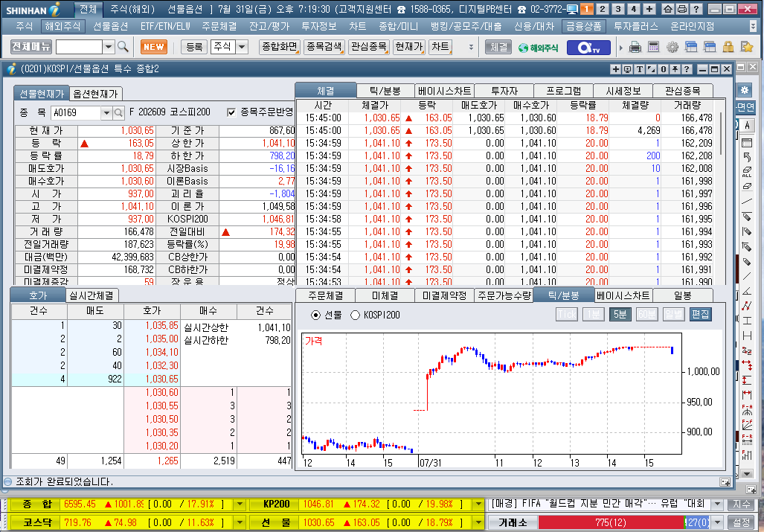Click the 등록 button

point(194,47)
